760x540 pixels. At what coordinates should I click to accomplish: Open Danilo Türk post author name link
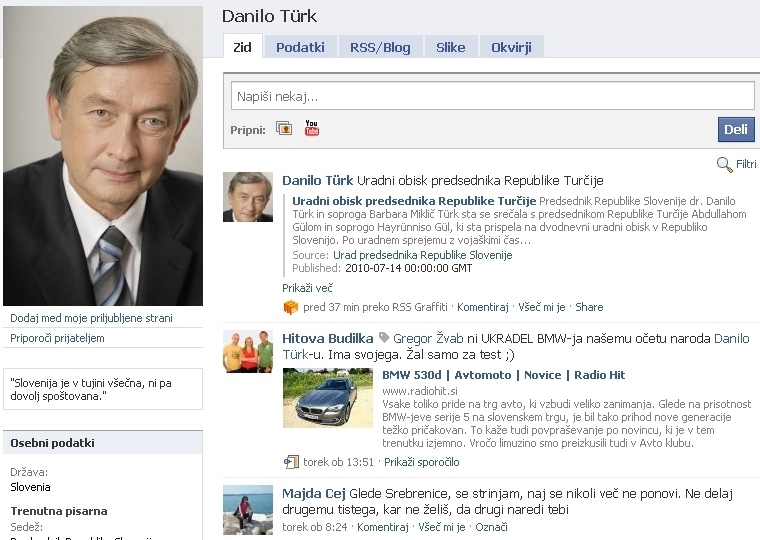317,180
